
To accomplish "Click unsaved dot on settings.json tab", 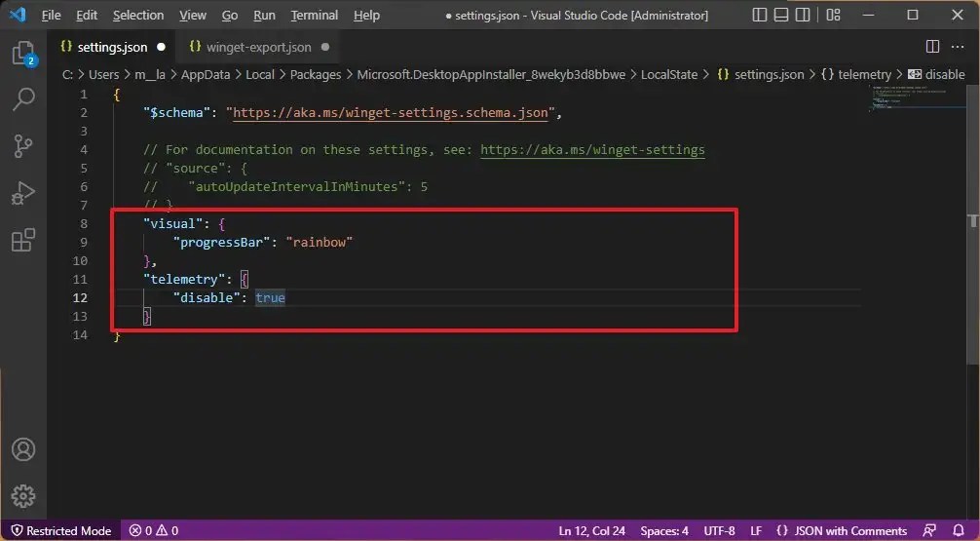I will [162, 47].
